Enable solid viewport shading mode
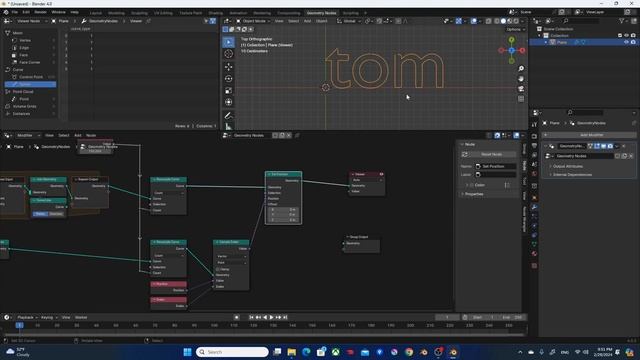Screen dimensions: 640x360 click(x=503, y=21)
